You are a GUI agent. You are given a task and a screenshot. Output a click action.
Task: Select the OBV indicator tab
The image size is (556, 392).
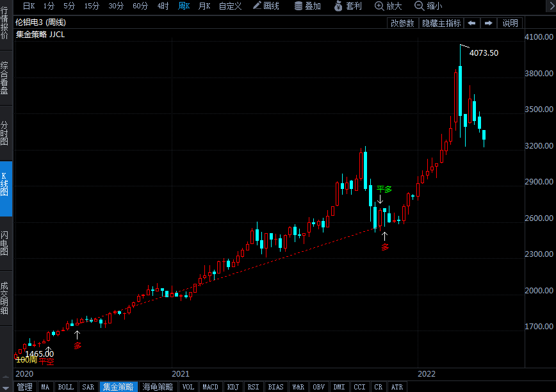pos(319,387)
